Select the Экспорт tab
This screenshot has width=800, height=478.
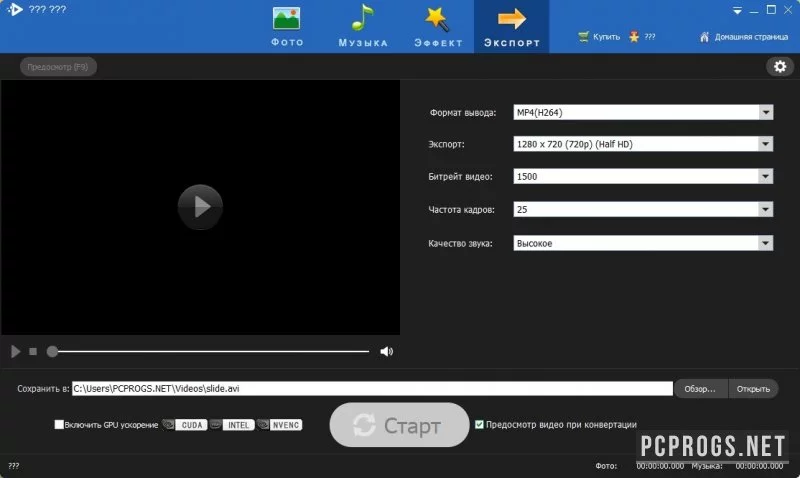click(x=512, y=27)
